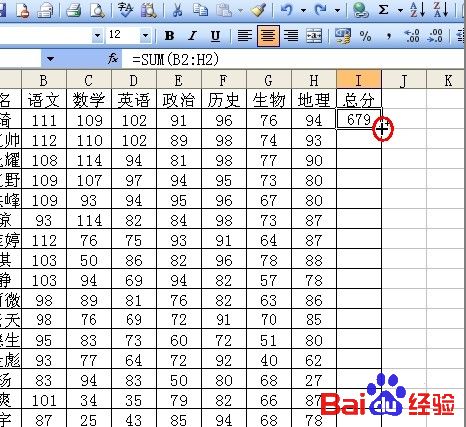Viewport: 466px width, 427px height.
Task: Toggle Bold formatting
Action: (x=170, y=36)
